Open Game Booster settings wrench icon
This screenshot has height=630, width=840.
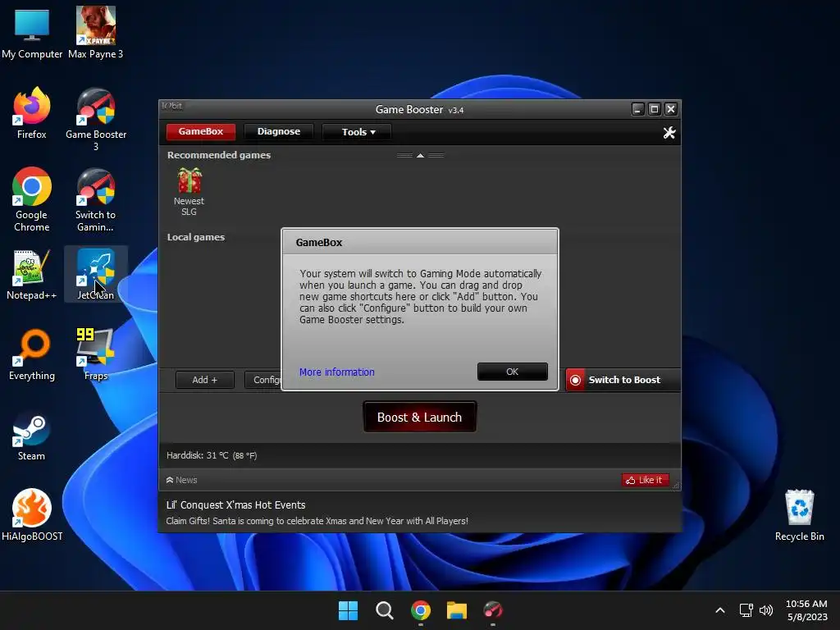pos(669,133)
